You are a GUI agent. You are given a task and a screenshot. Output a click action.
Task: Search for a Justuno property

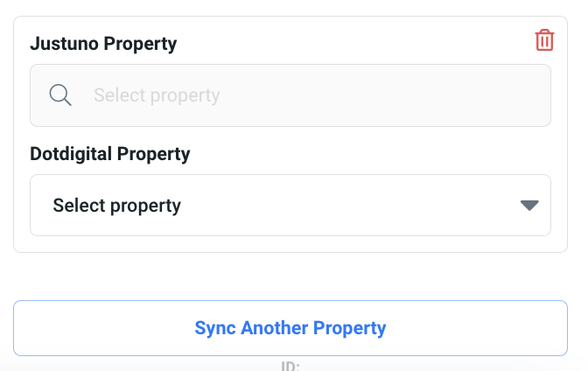pyautogui.click(x=290, y=94)
